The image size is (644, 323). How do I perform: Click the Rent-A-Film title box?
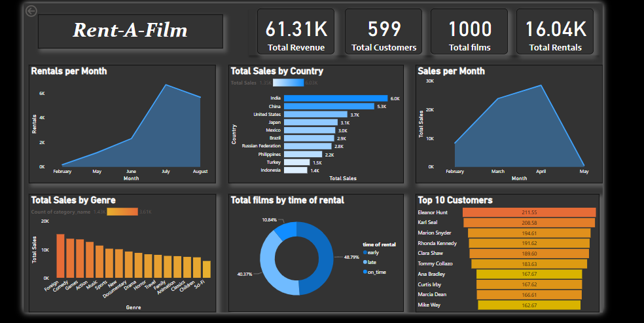130,31
